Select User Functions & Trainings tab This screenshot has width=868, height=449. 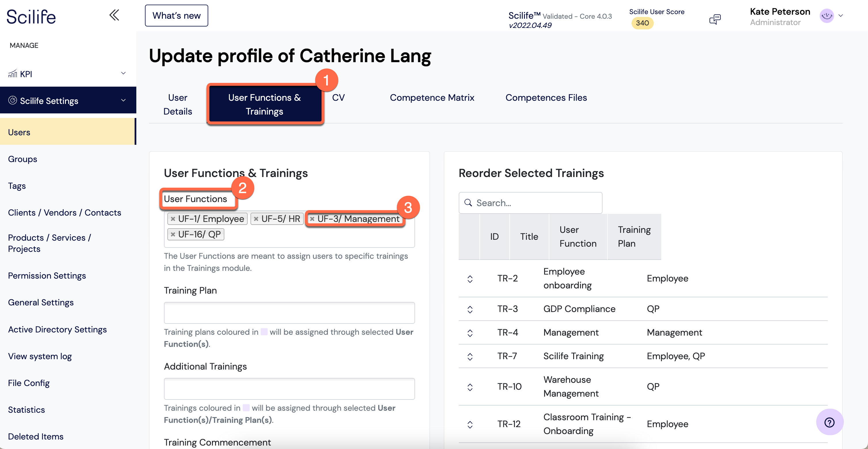265,104
